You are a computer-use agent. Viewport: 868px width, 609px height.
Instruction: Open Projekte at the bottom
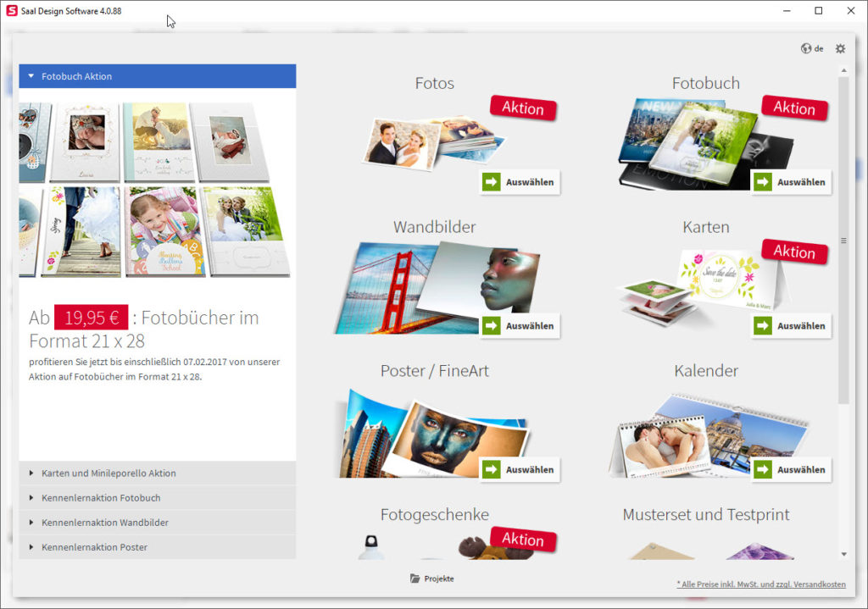click(431, 579)
